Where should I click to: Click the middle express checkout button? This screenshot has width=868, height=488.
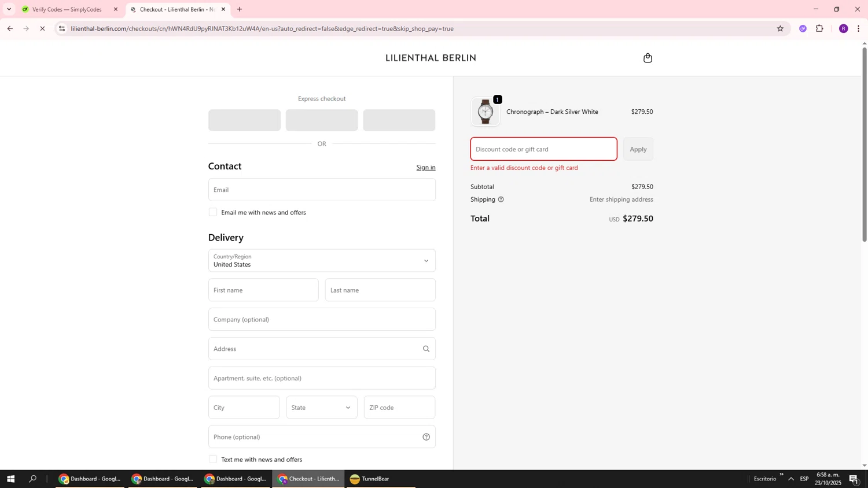pyautogui.click(x=322, y=120)
